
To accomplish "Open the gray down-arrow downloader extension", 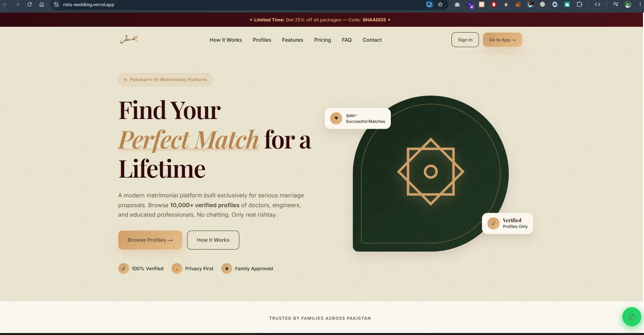I will (506, 4).
